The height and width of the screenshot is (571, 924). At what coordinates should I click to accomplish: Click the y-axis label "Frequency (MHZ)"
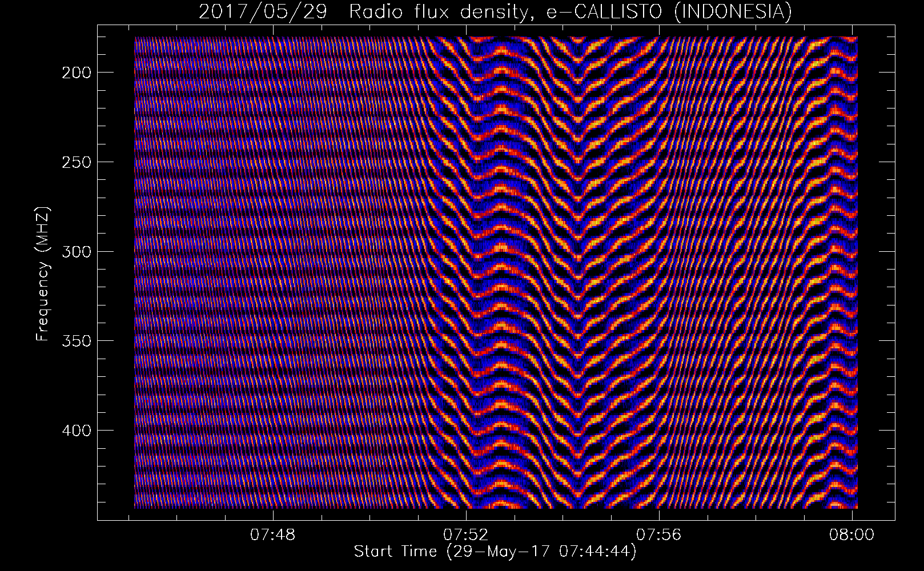(x=43, y=274)
